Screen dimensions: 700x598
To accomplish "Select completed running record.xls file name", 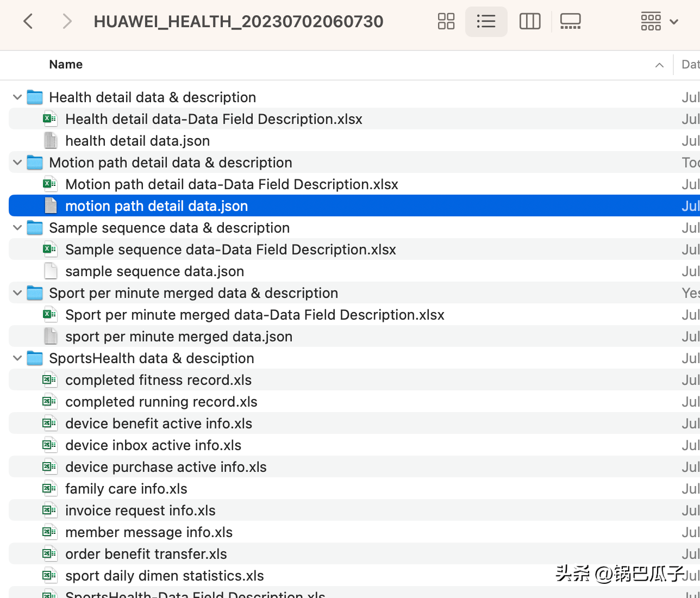I will (161, 402).
